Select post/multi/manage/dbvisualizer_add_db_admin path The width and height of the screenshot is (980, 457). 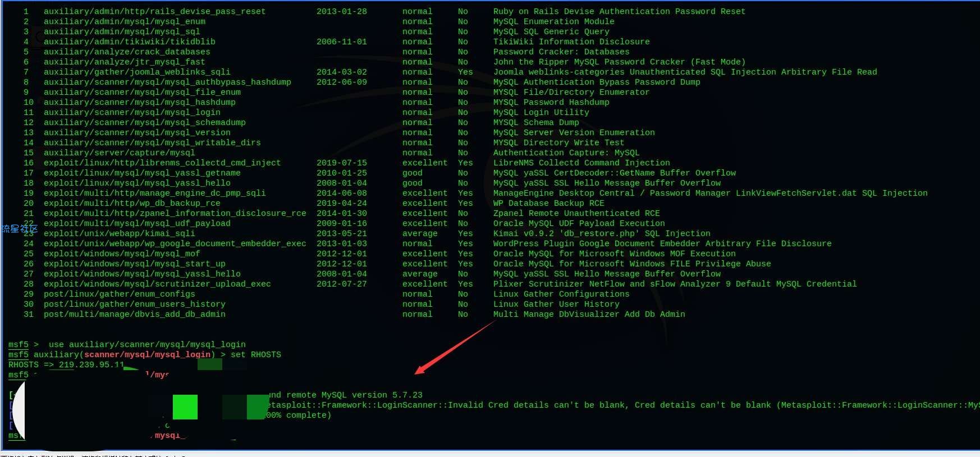(135, 314)
